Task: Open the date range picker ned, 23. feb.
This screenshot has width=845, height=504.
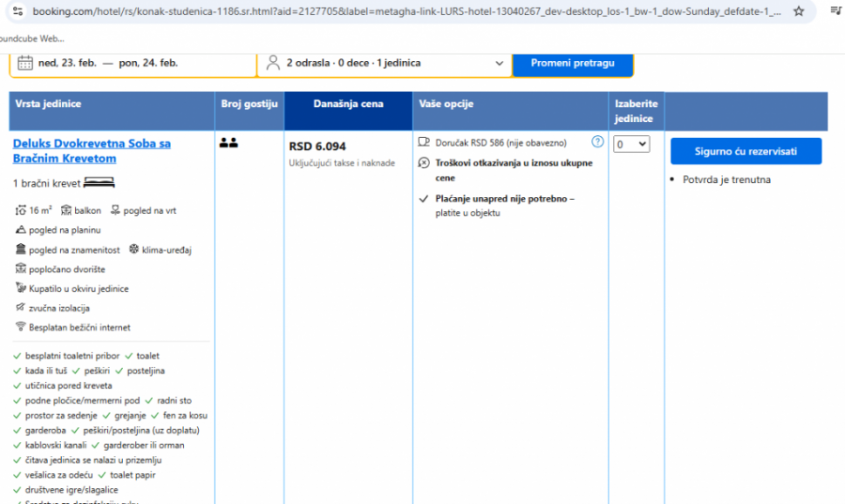Action: pyautogui.click(x=108, y=63)
